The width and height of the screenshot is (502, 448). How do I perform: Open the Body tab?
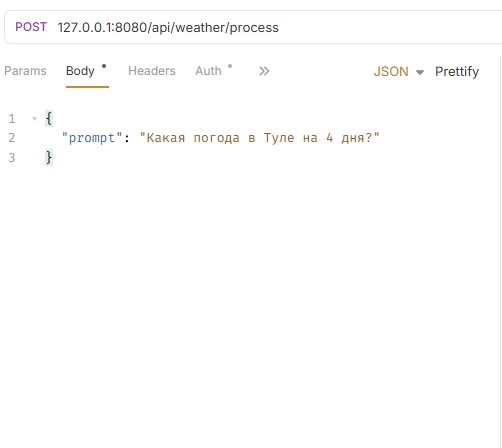(80, 71)
